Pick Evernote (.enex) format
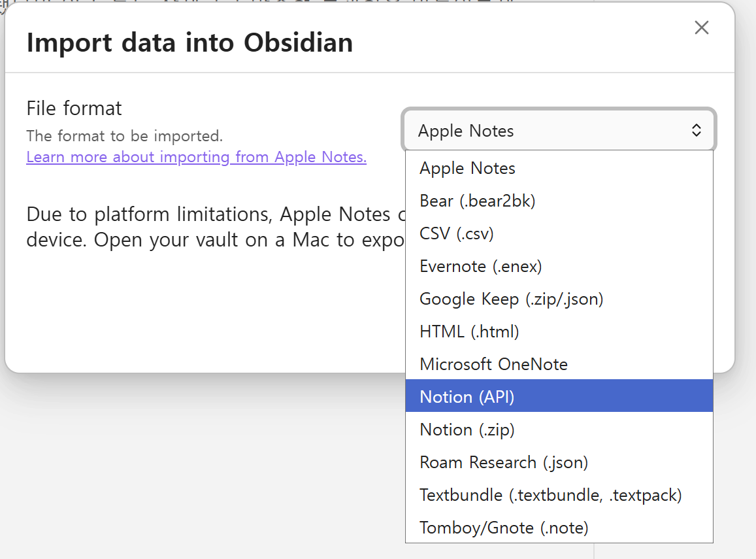This screenshot has height=559, width=756. tap(559, 266)
